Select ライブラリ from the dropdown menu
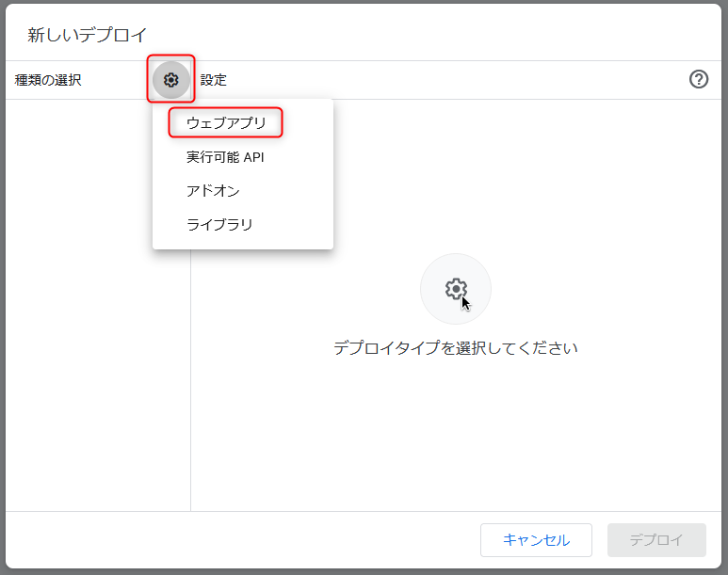 pyautogui.click(x=219, y=225)
